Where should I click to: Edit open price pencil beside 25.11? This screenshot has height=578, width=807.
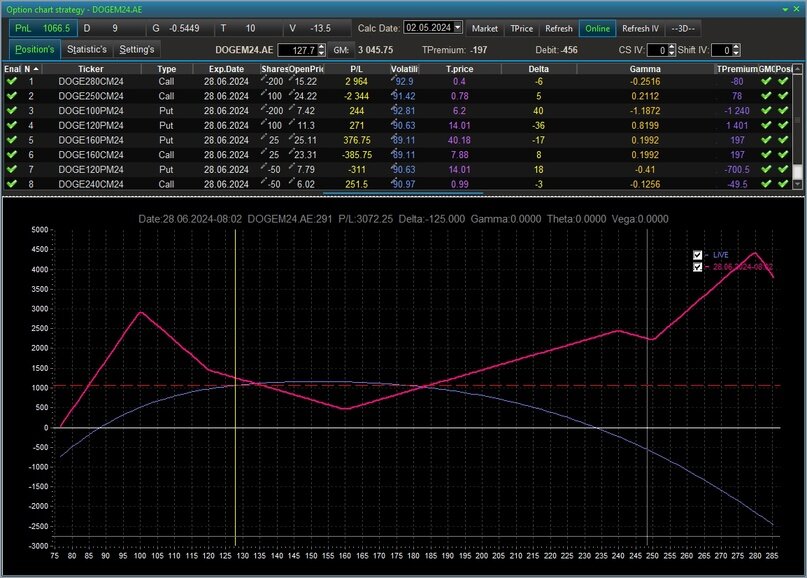click(291, 137)
